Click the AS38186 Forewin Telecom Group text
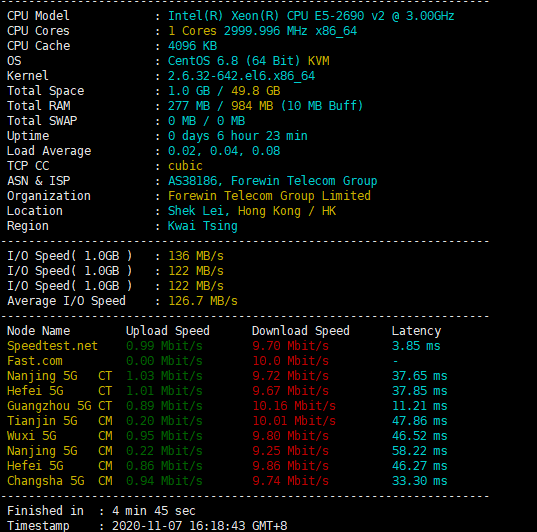Image resolution: width=537 pixels, height=532 pixels. click(x=273, y=181)
